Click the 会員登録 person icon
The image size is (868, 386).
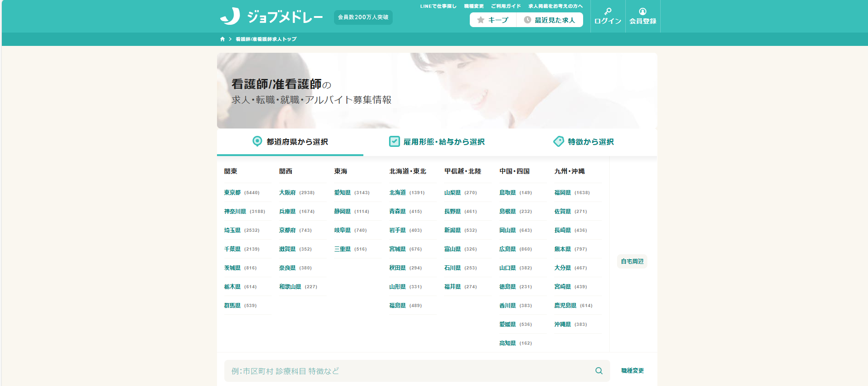[x=642, y=11]
